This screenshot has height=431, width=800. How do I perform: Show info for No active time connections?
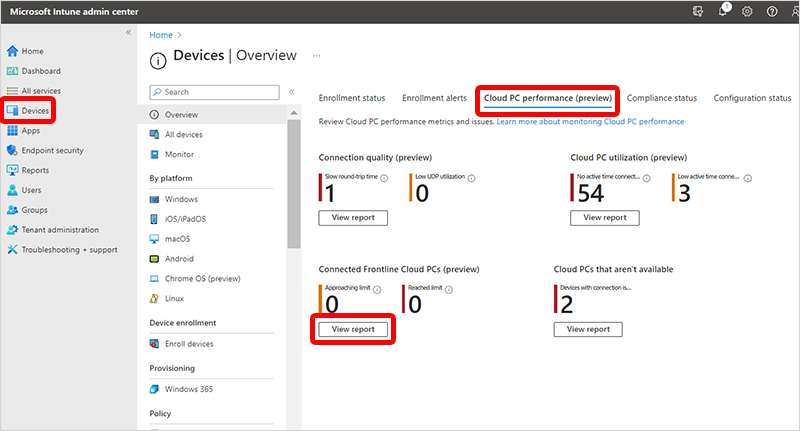[646, 178]
